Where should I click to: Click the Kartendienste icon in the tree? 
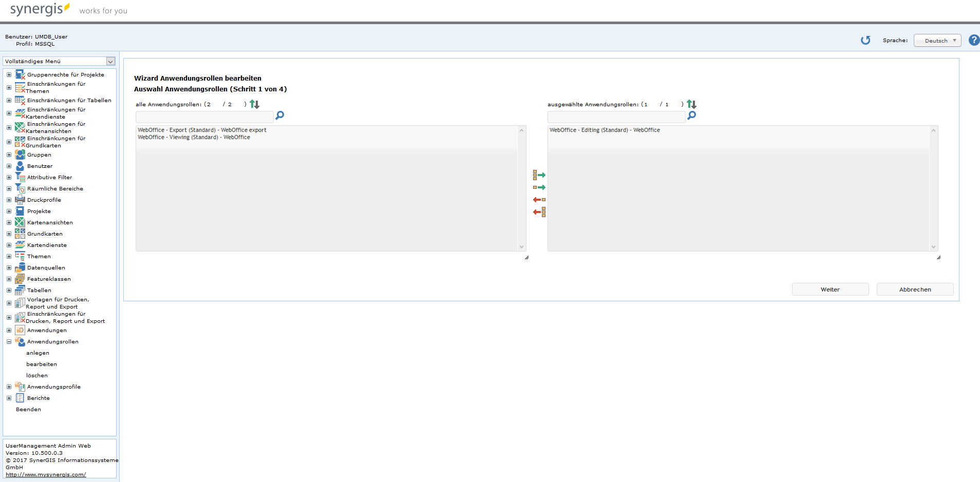pos(20,245)
